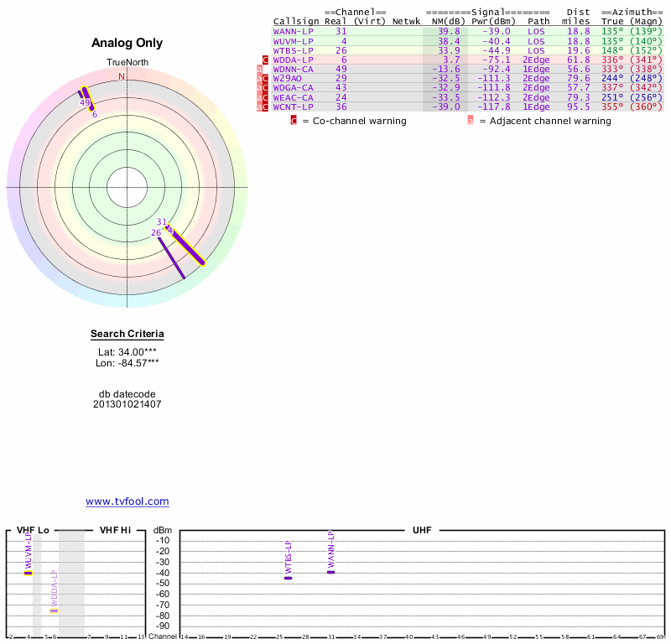671x644 pixels.
Task: Click the white center circle of radar
Action: pyautogui.click(x=127, y=186)
